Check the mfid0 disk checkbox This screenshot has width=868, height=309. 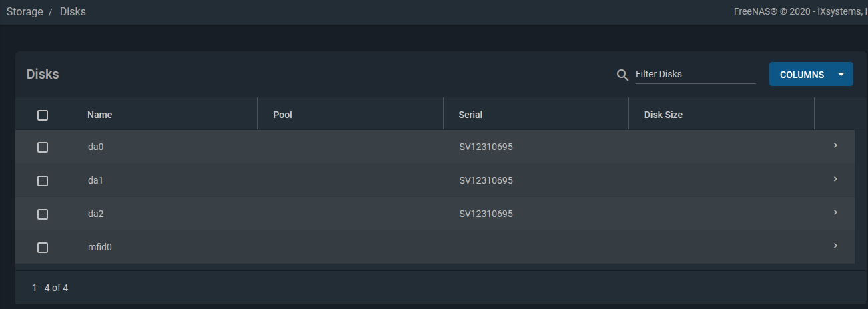pos(43,248)
